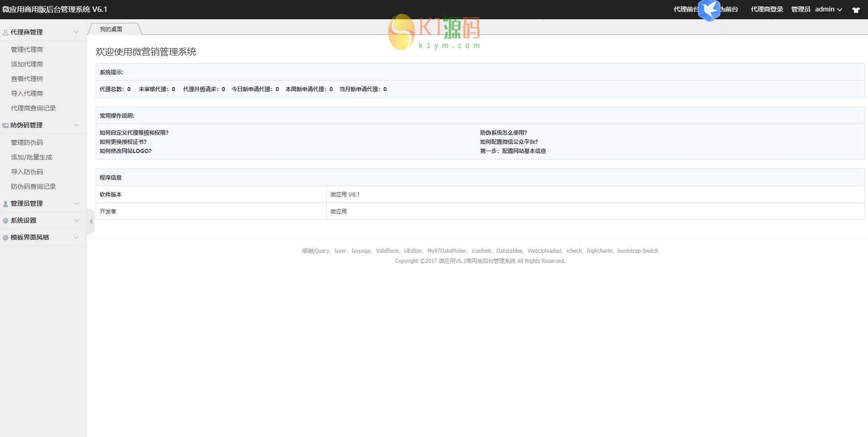
Task: Expand the 系统设置 section chevron
Action: coord(76,220)
